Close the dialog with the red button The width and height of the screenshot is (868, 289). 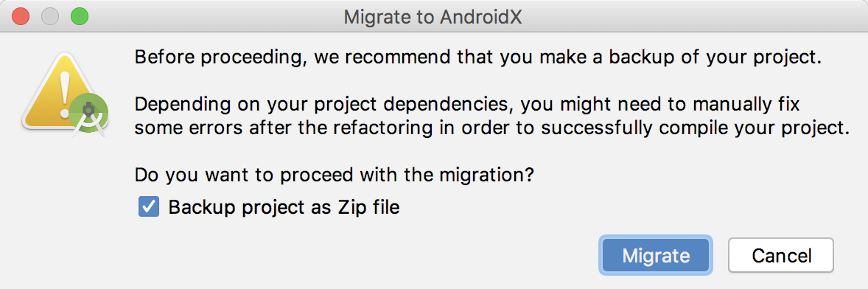(x=21, y=17)
